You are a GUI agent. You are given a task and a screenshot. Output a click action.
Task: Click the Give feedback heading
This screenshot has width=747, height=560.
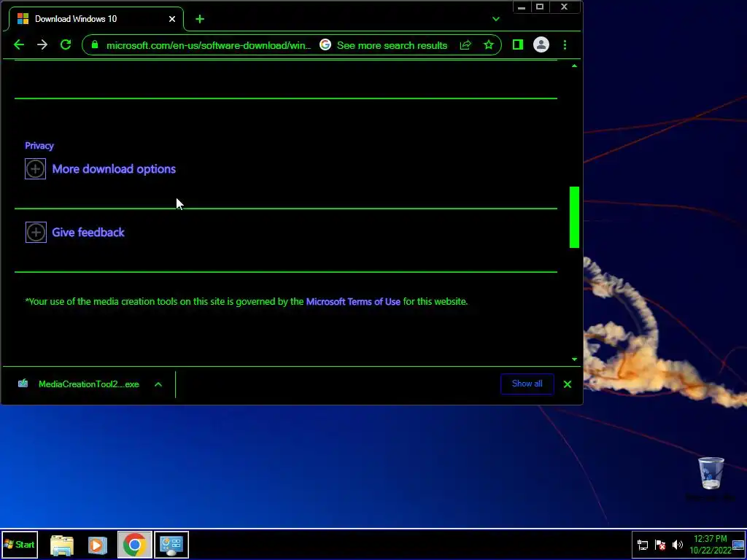click(88, 233)
